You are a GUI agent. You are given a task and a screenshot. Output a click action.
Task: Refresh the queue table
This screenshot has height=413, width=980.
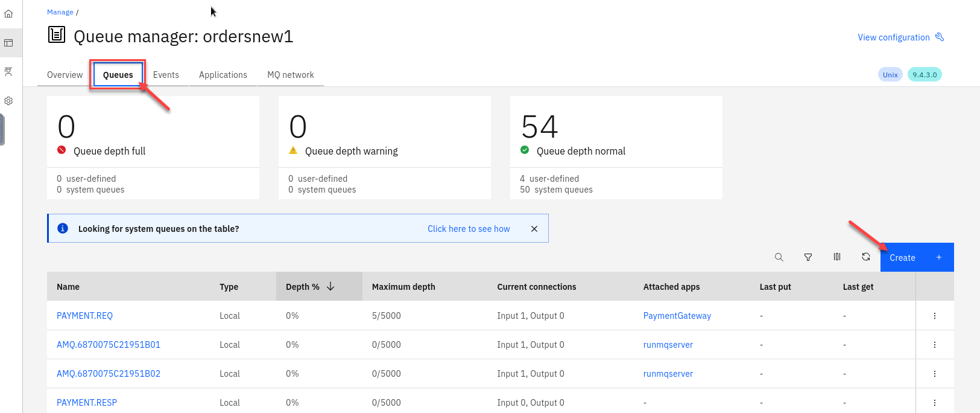865,257
